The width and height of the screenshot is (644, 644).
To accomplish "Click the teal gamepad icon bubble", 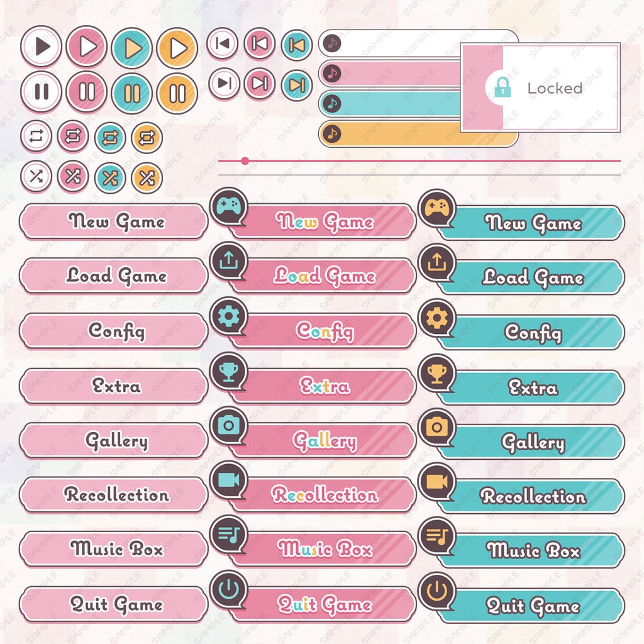I will pyautogui.click(x=228, y=206).
